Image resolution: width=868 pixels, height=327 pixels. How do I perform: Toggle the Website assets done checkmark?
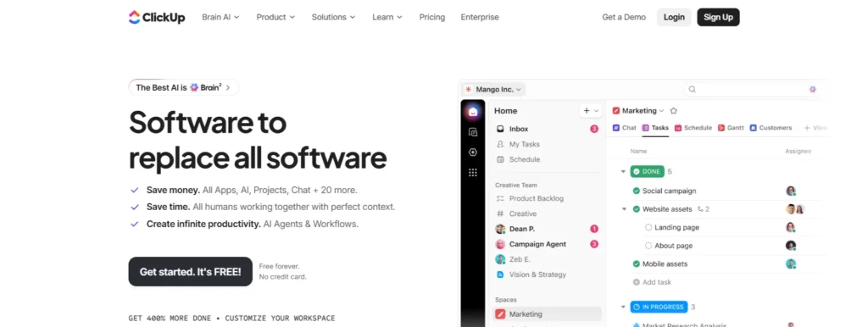click(636, 209)
